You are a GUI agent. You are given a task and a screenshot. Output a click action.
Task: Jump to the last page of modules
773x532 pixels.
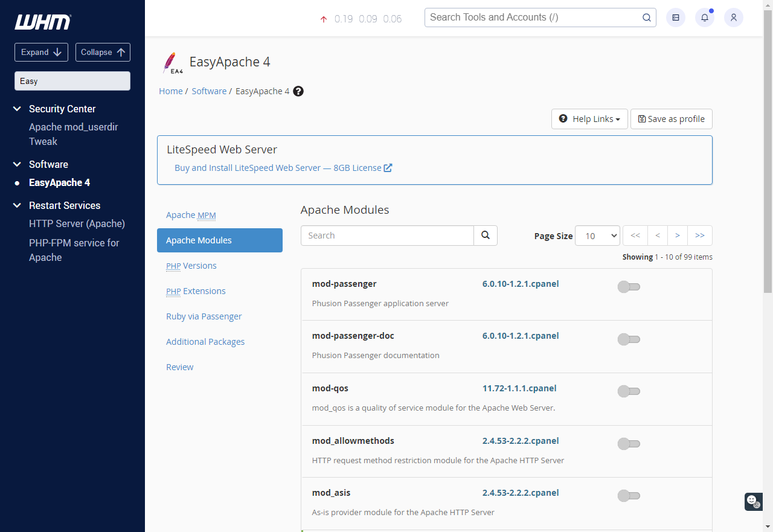(x=700, y=236)
